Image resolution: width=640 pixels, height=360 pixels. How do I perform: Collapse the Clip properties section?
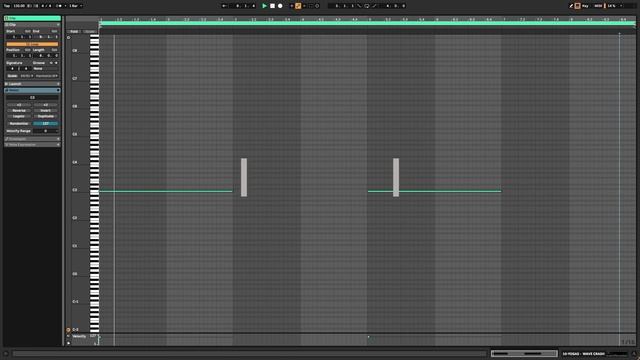tap(58, 24)
